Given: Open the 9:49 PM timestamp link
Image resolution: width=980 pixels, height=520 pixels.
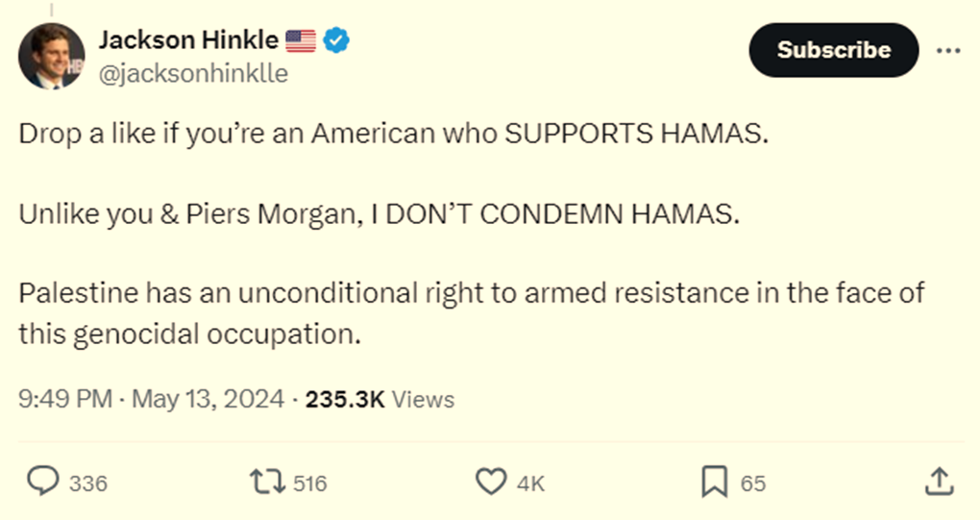Looking at the screenshot, I should tap(65, 399).
